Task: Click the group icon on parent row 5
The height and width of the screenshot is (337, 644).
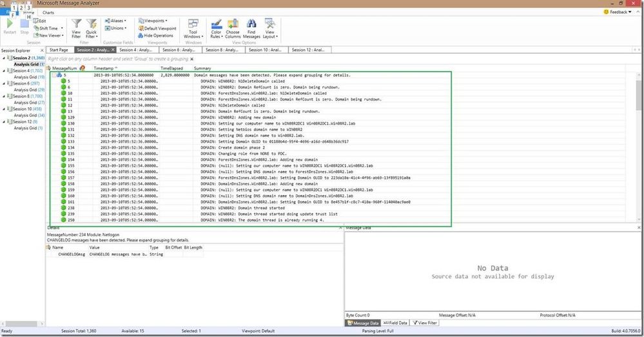Action: point(59,76)
